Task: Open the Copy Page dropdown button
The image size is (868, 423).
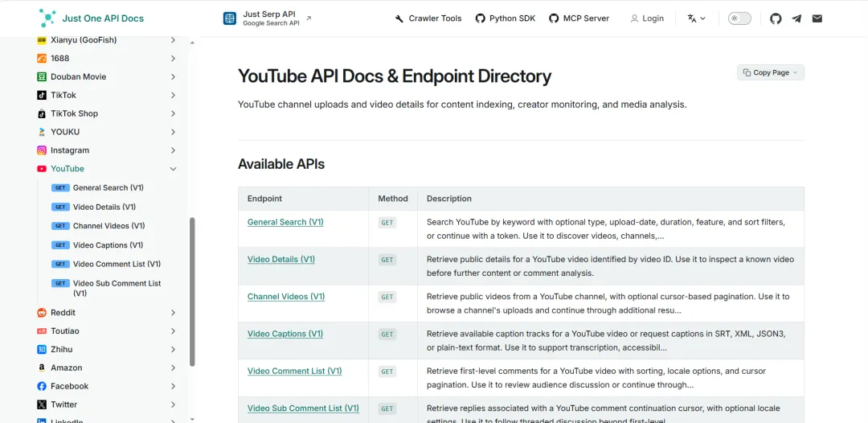Action: click(x=771, y=72)
